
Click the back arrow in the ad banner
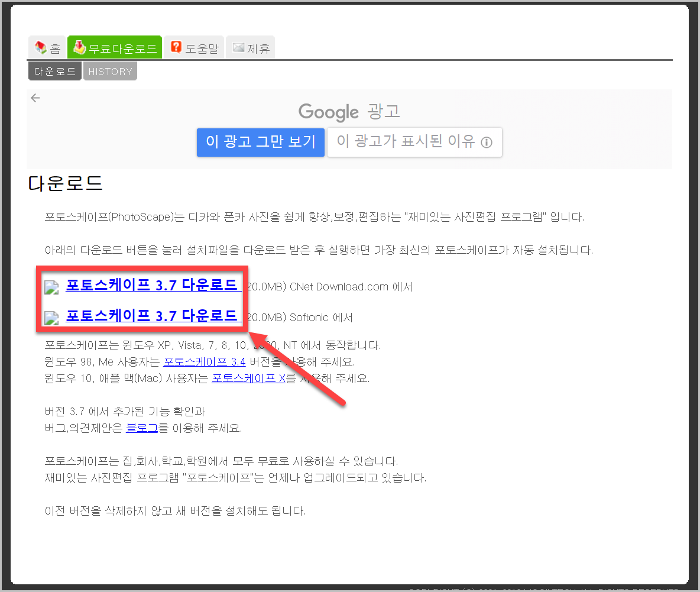35,98
